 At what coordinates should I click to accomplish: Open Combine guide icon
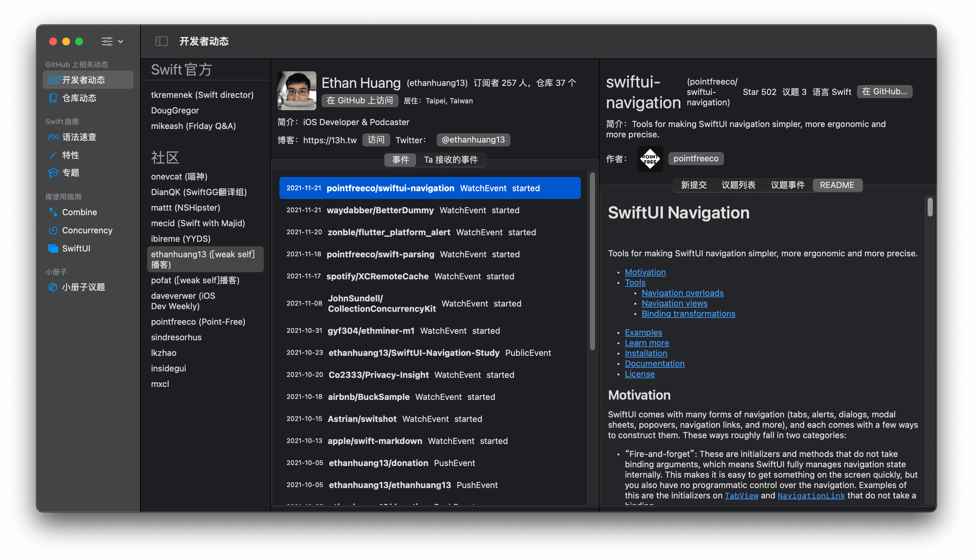[x=53, y=212]
